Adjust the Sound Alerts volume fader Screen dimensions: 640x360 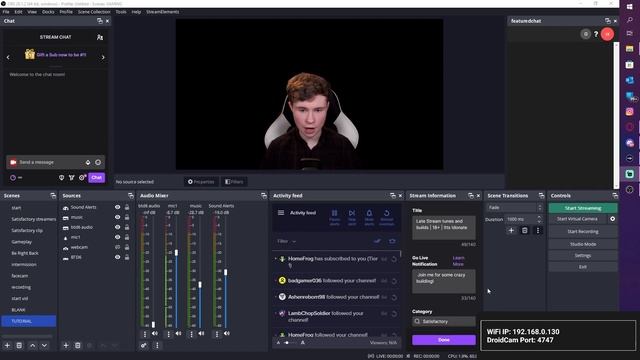point(225,272)
